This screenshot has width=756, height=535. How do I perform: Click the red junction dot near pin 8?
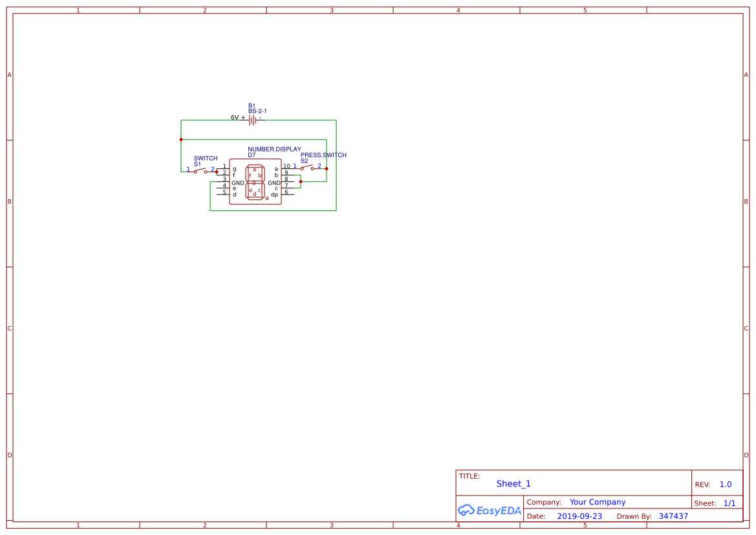pos(301,182)
